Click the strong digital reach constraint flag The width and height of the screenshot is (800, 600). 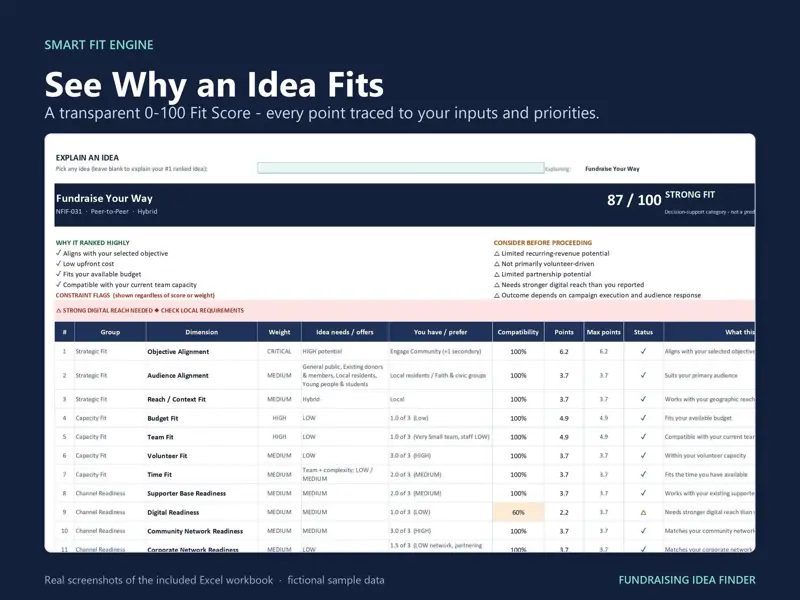104,311
